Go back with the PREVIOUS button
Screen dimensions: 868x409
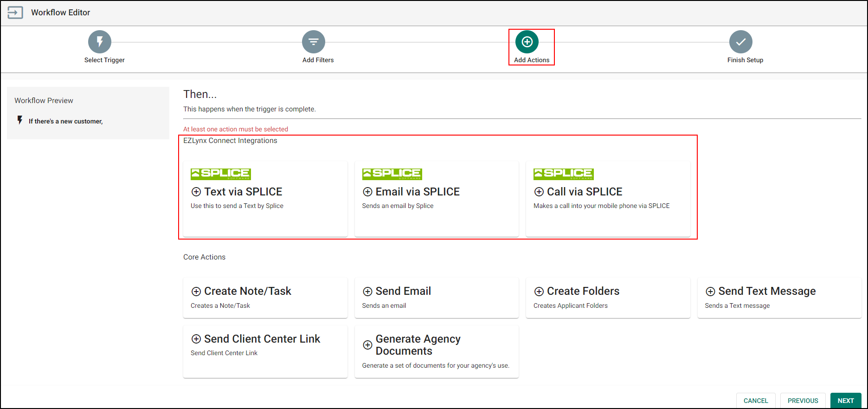[803, 401]
